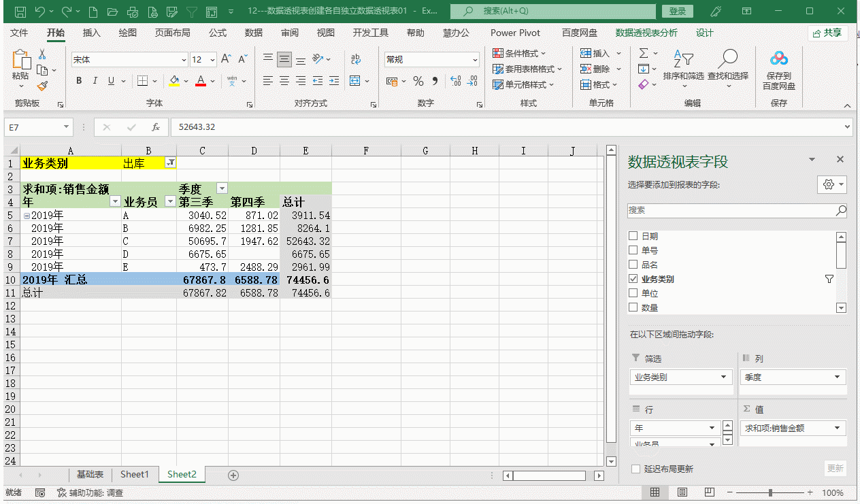Check the 单位 field checkbox
Viewport: 860px width, 504px height.
click(x=633, y=293)
